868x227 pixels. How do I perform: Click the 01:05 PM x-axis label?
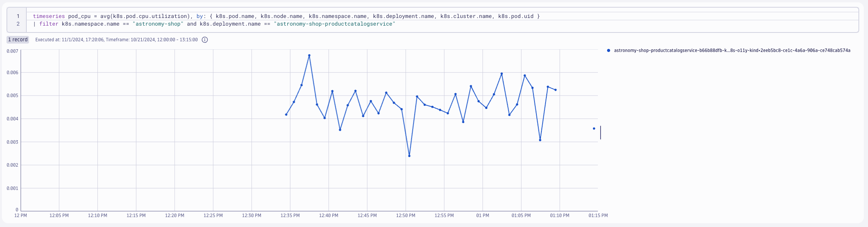521,216
